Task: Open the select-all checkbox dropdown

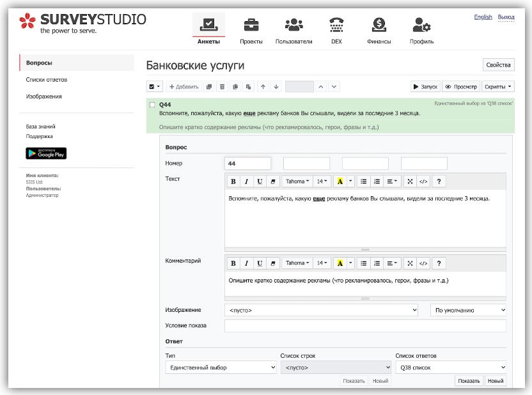Action: point(154,87)
